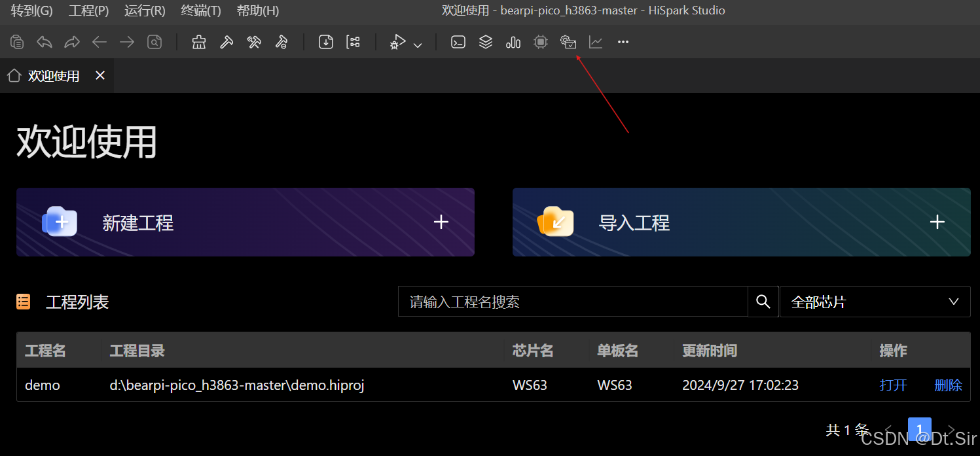Close the 欢迎使用 tab
The image size is (980, 456).
tap(100, 76)
